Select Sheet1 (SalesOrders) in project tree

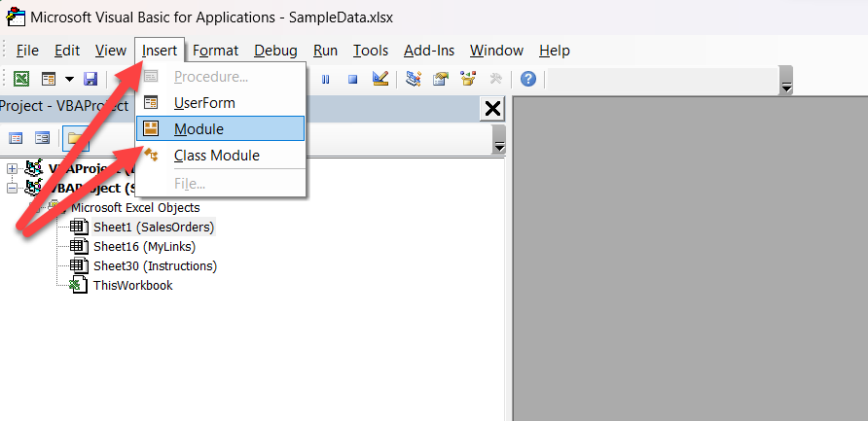pos(153,227)
